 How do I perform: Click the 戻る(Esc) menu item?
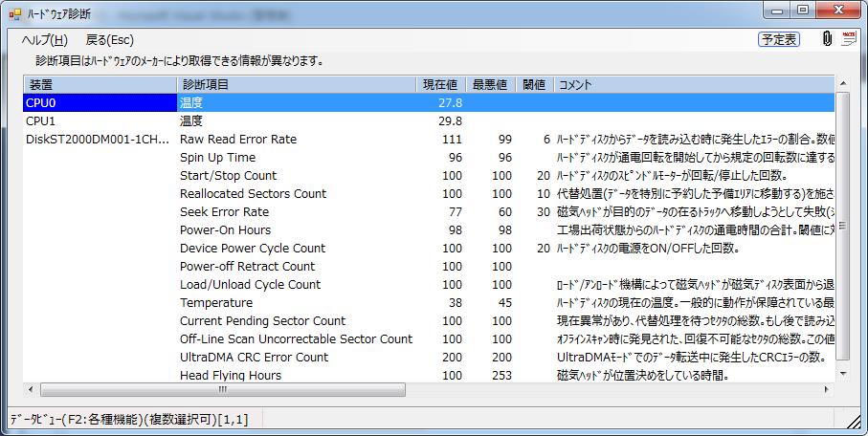coord(110,40)
